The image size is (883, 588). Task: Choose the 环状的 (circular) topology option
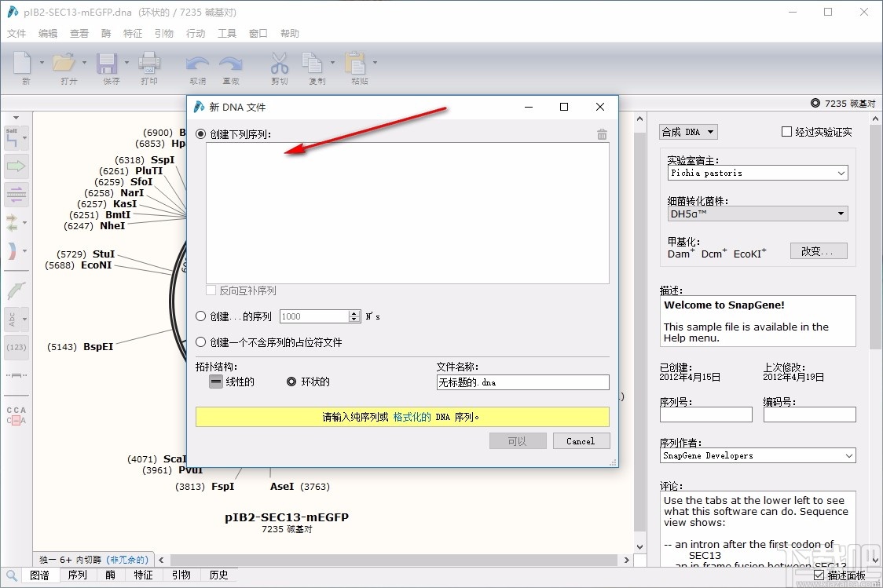[291, 382]
